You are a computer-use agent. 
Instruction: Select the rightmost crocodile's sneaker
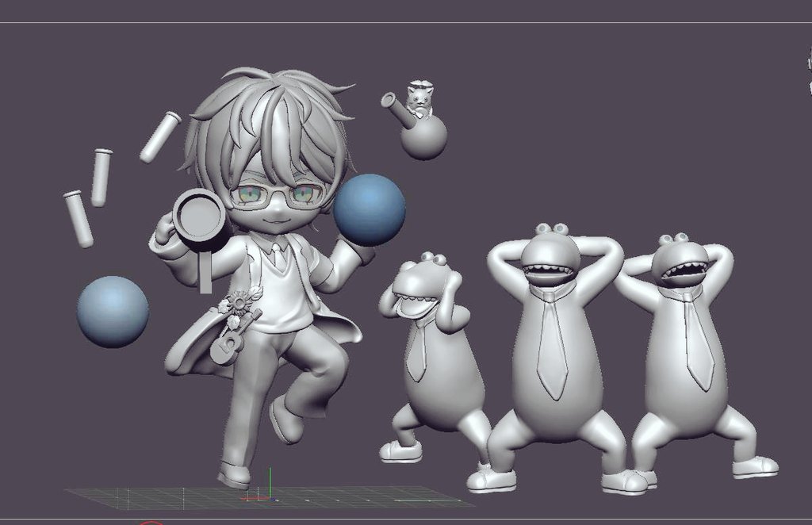(x=755, y=468)
